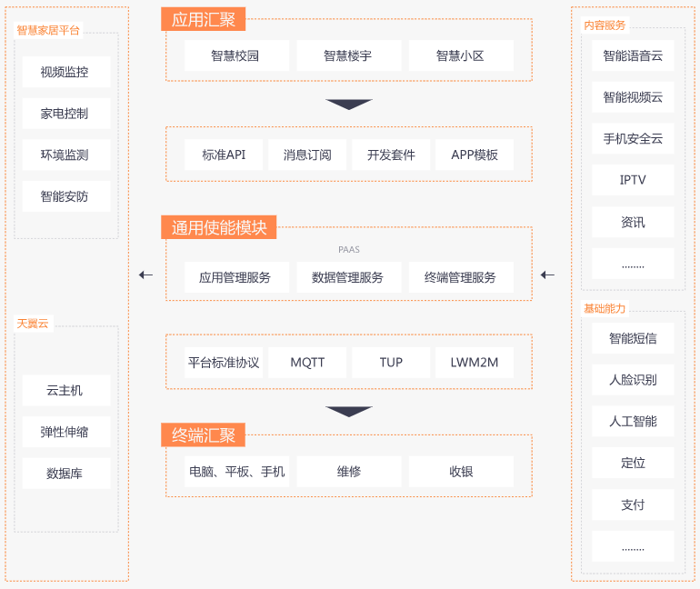Click the 定位 box

pyautogui.click(x=633, y=463)
